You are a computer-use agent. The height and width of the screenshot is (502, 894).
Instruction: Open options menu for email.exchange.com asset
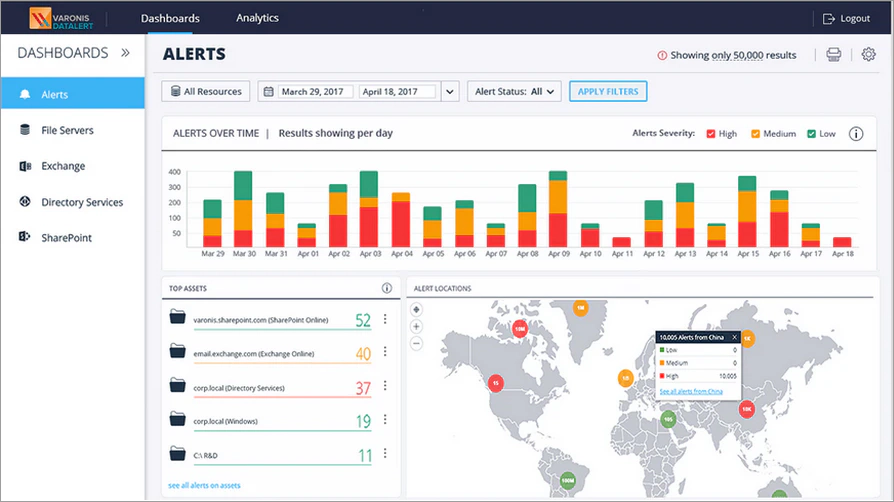(385, 351)
